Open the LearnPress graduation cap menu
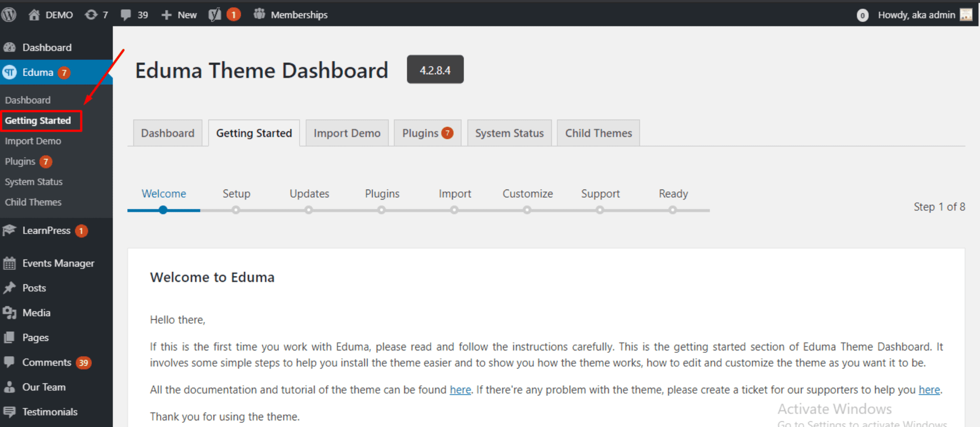Image resolution: width=980 pixels, height=427 pixels. point(10,230)
